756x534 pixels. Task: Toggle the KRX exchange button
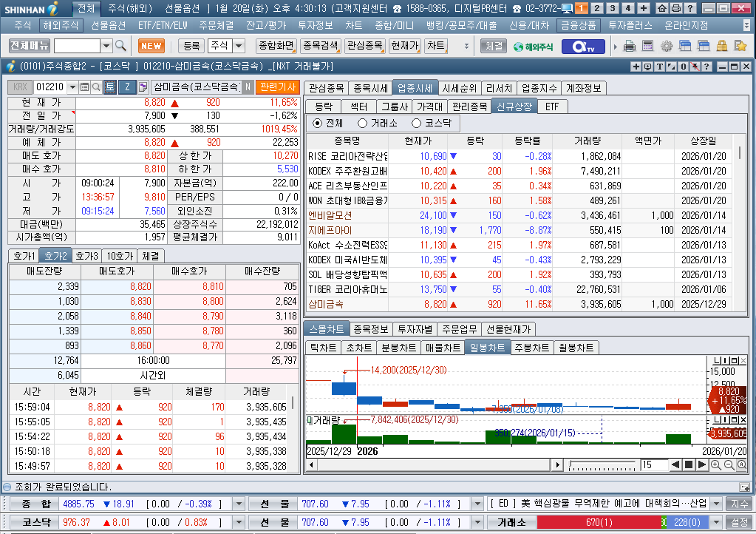coord(20,87)
